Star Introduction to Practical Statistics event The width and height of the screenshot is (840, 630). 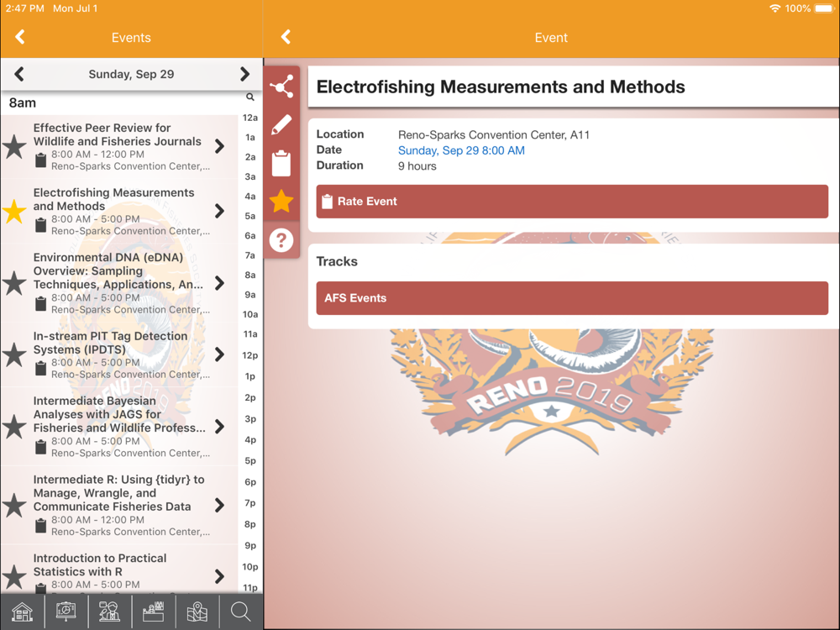[x=14, y=577]
